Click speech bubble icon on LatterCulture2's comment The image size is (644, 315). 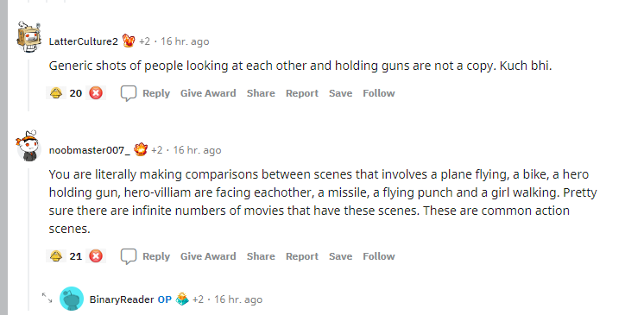(x=128, y=94)
